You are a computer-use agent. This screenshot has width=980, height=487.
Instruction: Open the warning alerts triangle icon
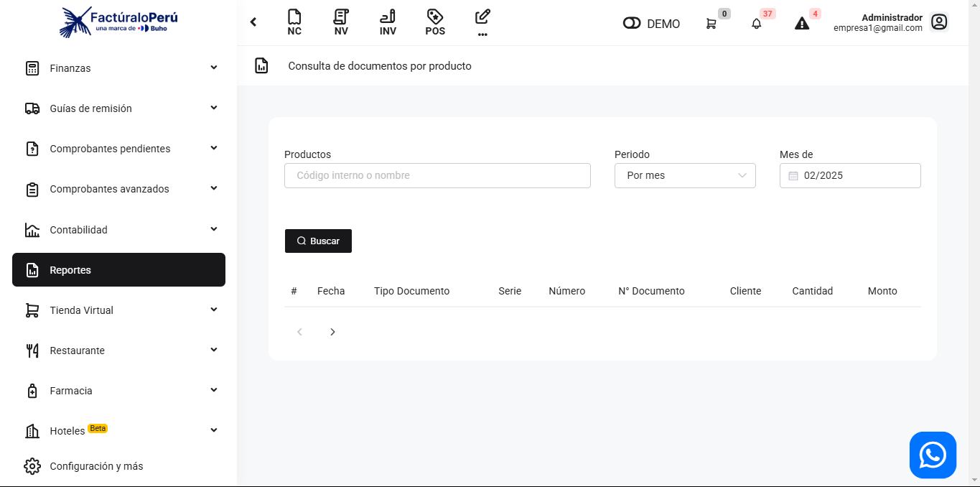pos(802,24)
